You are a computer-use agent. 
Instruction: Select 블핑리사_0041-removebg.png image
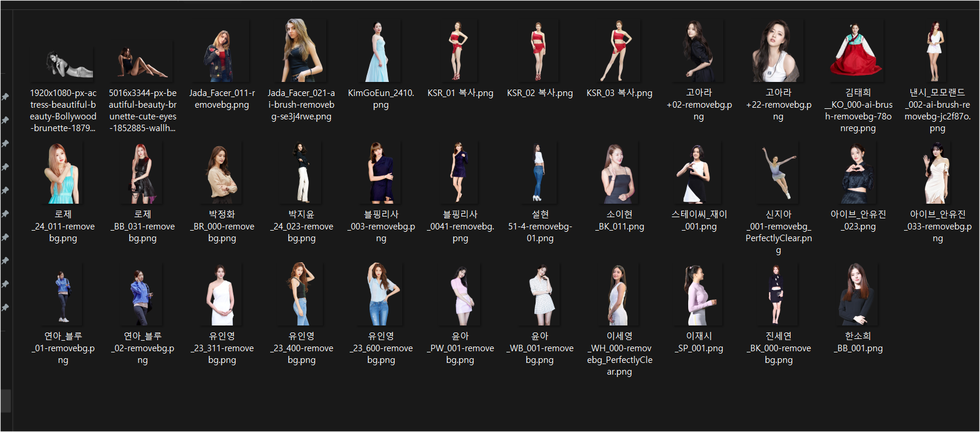460,173
